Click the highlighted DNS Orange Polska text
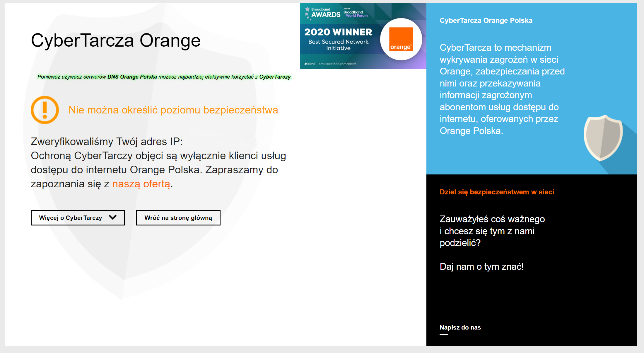 [132, 77]
